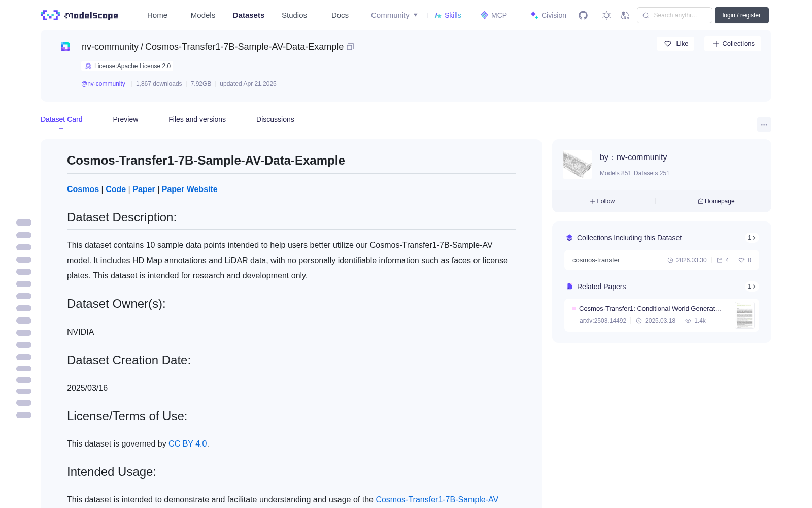Select the Dataset Card tab
Screen dimensions: 812x508
pos(61,119)
